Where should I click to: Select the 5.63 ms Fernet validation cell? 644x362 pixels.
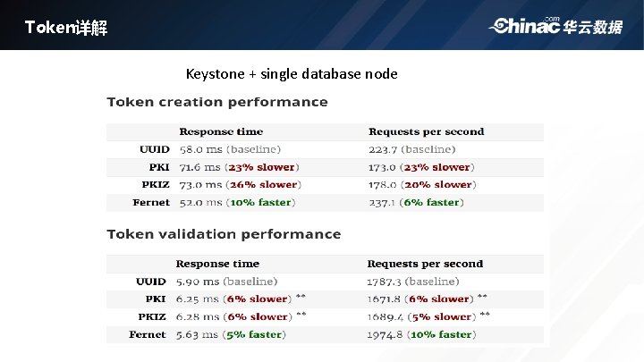[x=231, y=335]
